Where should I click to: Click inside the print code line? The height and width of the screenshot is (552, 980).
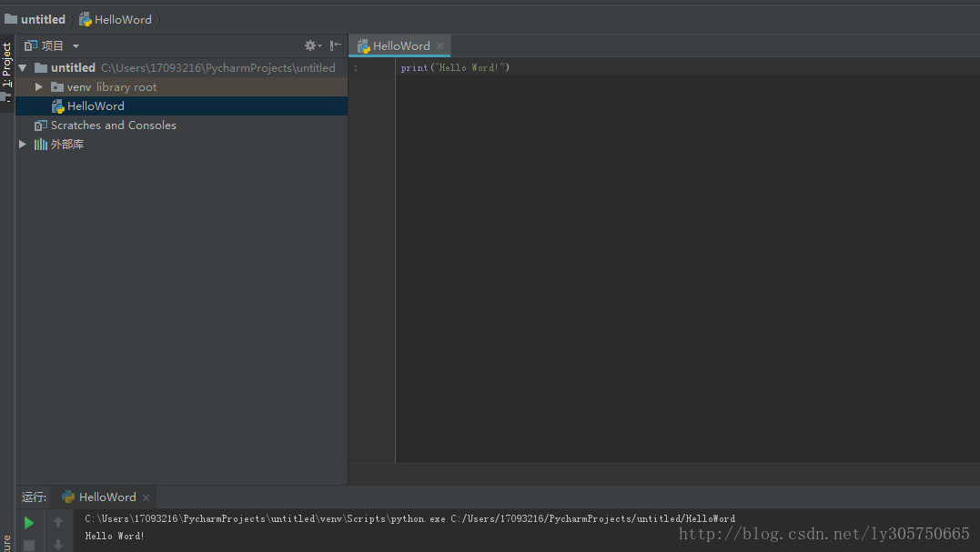pyautogui.click(x=455, y=68)
